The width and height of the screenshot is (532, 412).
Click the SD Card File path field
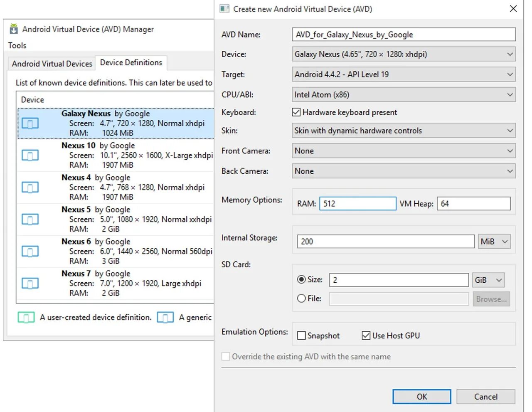(399, 299)
